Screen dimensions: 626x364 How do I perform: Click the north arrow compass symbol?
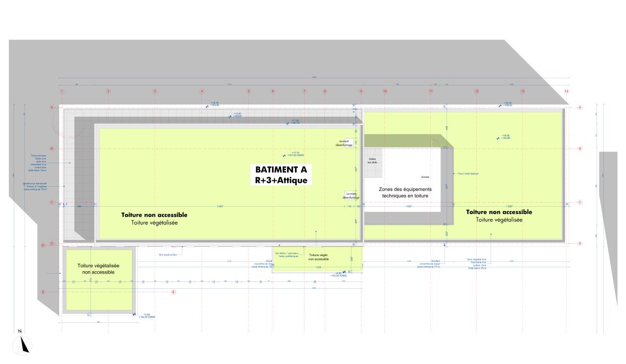[x=23, y=344]
